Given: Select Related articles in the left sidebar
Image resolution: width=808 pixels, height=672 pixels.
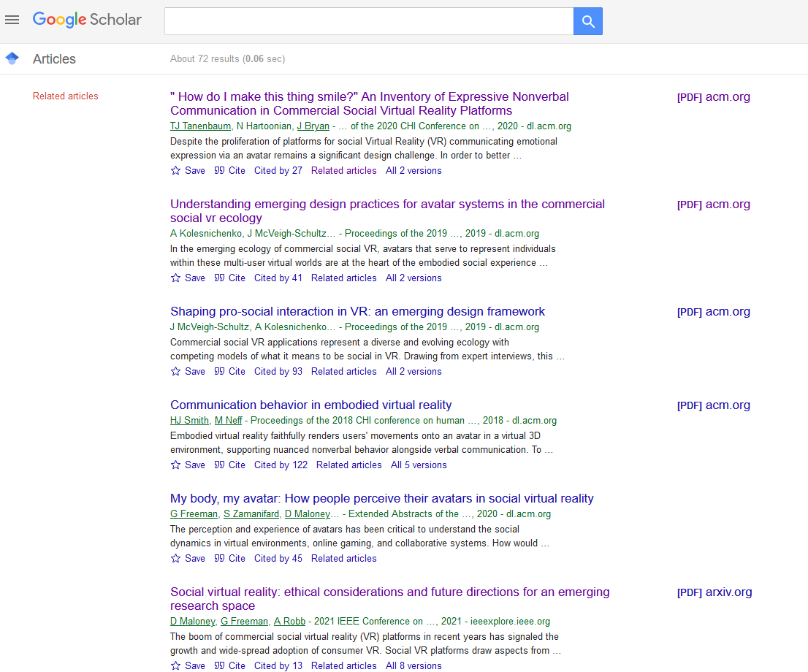Looking at the screenshot, I should point(66,96).
